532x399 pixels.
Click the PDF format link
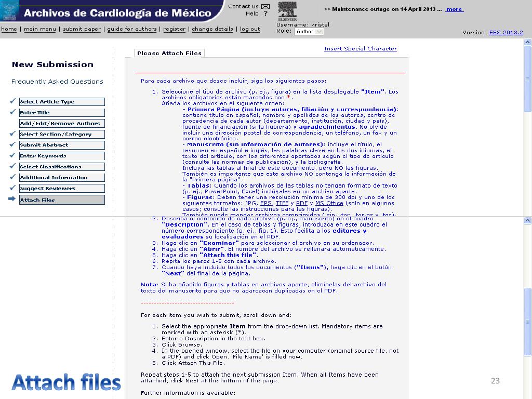click(302, 203)
